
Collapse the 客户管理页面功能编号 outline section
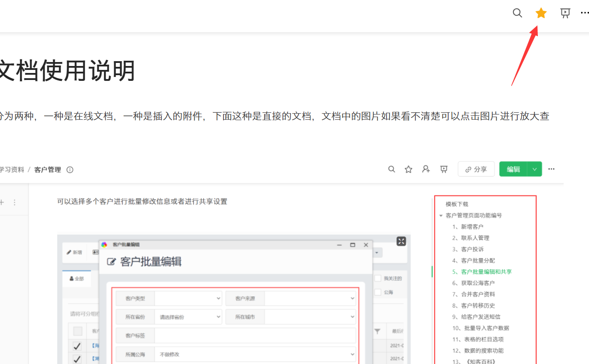[441, 215]
